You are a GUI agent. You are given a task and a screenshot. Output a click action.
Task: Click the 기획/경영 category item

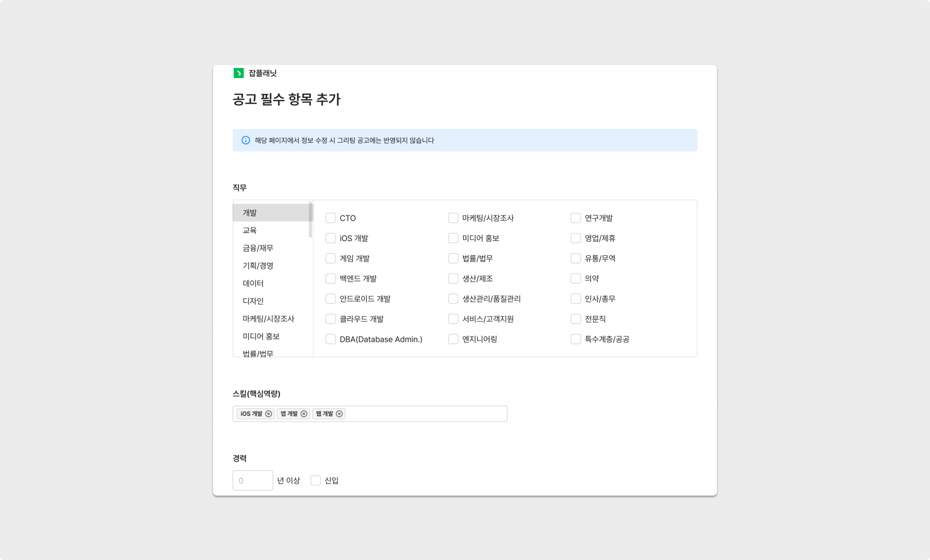coord(258,266)
